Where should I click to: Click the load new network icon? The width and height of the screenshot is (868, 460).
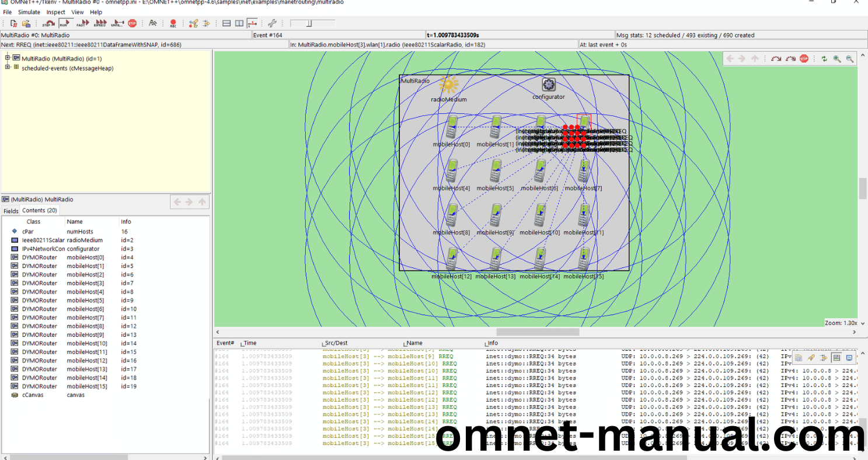pyautogui.click(x=13, y=23)
